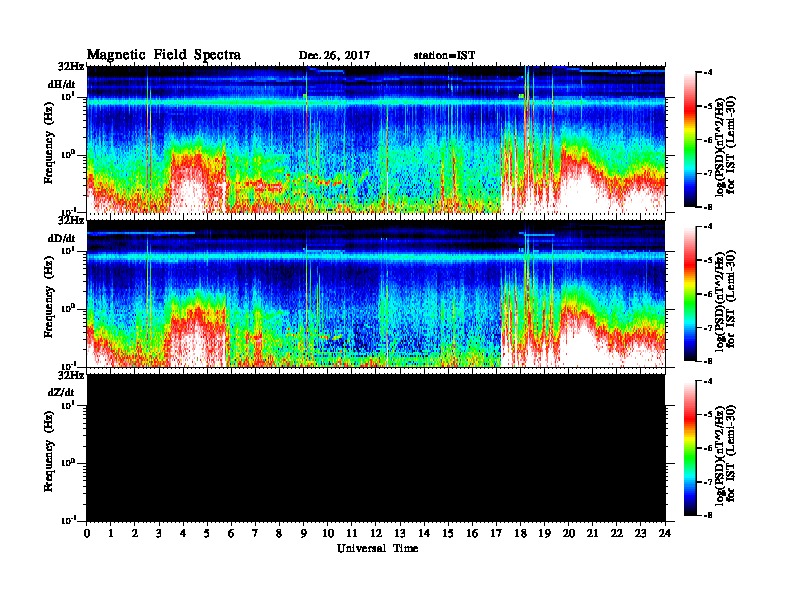Click the log(PSD) label beside middle colorbar

pos(724,300)
